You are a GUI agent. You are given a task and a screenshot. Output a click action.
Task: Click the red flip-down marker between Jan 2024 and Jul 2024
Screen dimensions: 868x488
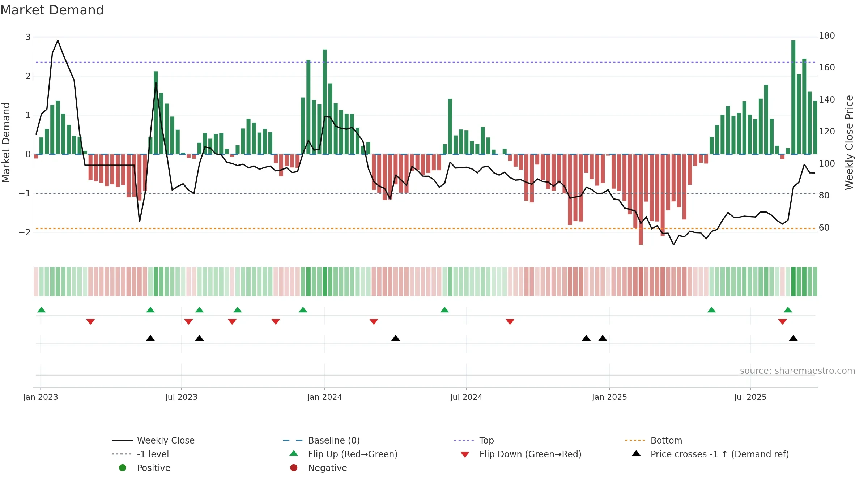[x=374, y=322]
